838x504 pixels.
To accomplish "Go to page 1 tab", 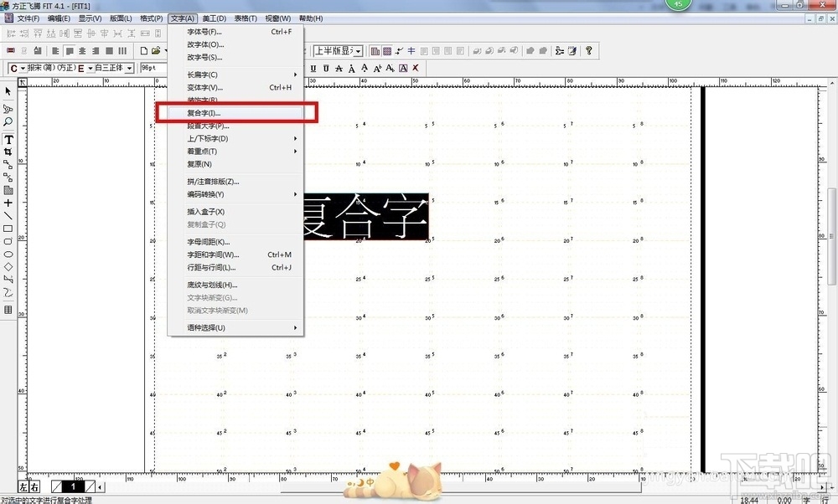I will (73, 486).
